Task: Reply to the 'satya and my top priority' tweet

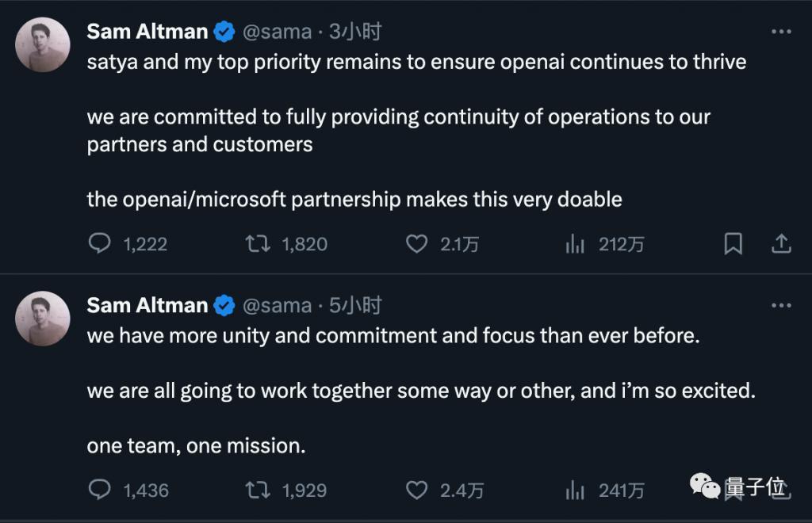Action: 99,243
